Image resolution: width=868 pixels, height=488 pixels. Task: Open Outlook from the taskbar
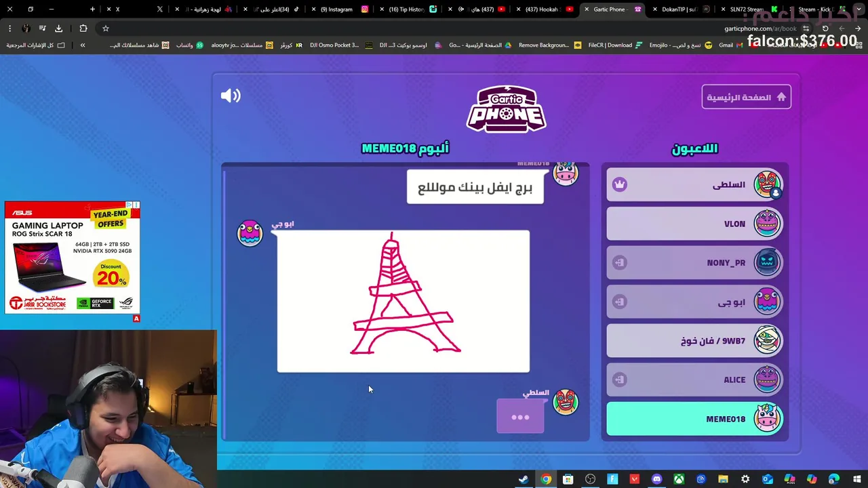[x=768, y=479]
